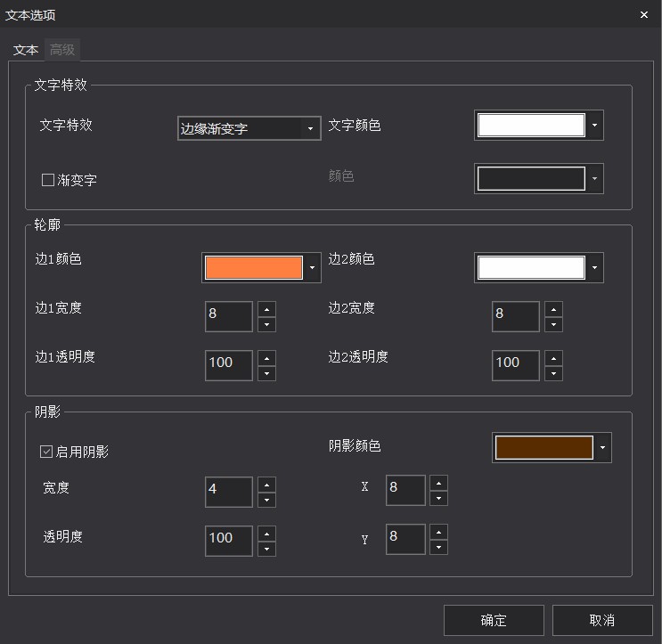This screenshot has height=644, width=662.
Task: Decrease 边1透明度 value with down arrow
Action: tap(266, 373)
